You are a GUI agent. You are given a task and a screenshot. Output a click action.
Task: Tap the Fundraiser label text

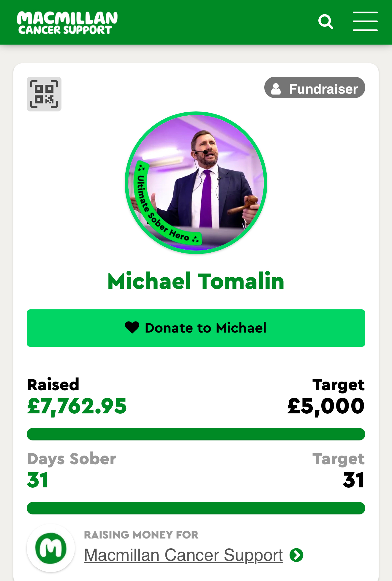[323, 89]
